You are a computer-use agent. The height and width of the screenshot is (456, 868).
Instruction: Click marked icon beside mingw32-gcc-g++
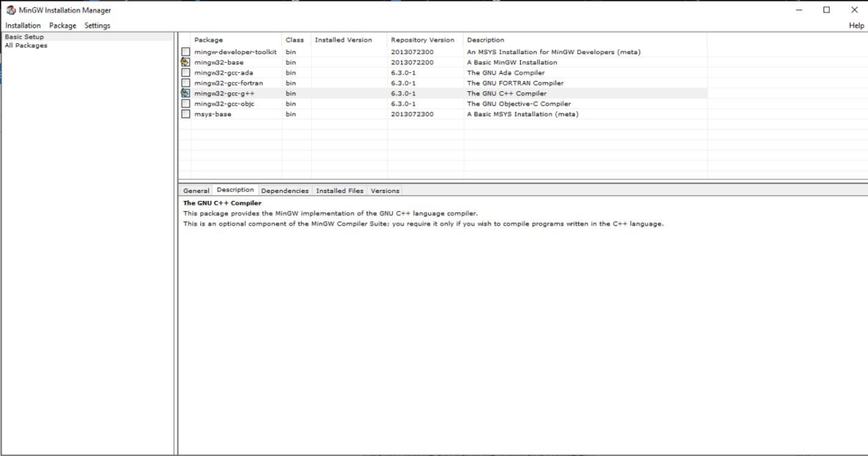click(185, 93)
